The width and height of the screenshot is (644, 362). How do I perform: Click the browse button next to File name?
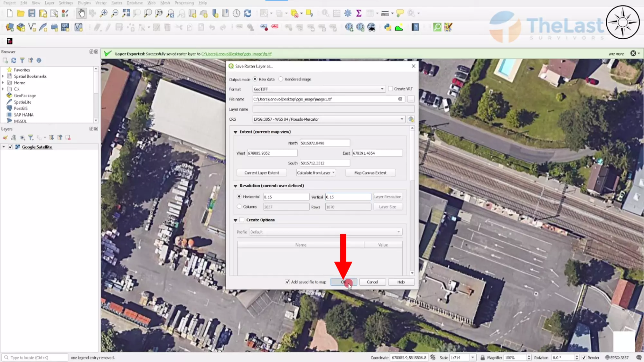click(411, 99)
